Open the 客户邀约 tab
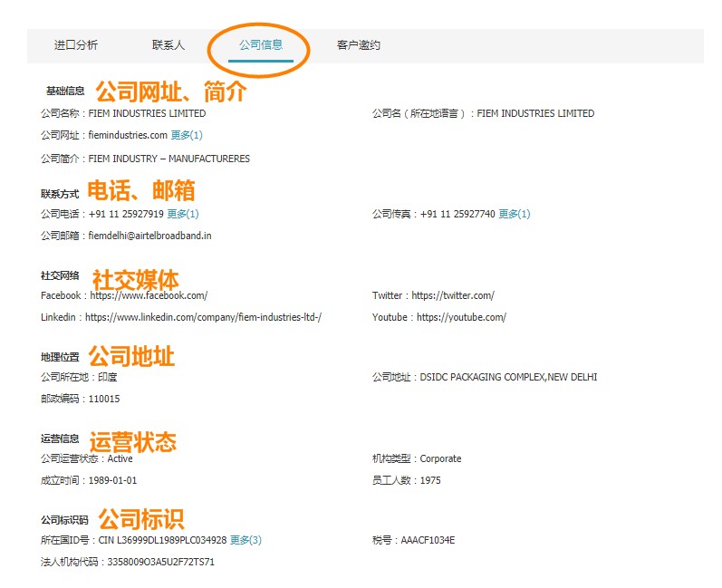722x588 pixels. click(358, 45)
